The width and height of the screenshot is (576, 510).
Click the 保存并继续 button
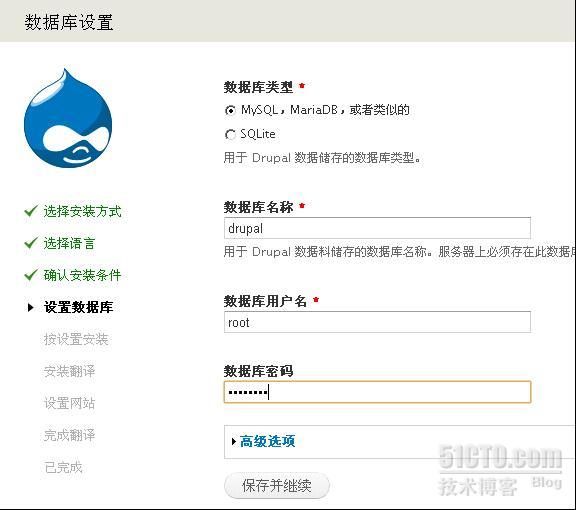click(277, 486)
